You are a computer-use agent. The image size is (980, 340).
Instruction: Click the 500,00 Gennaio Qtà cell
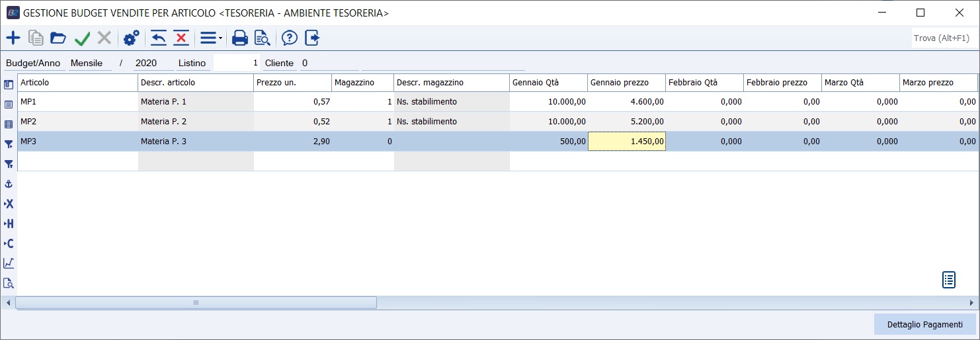[548, 142]
